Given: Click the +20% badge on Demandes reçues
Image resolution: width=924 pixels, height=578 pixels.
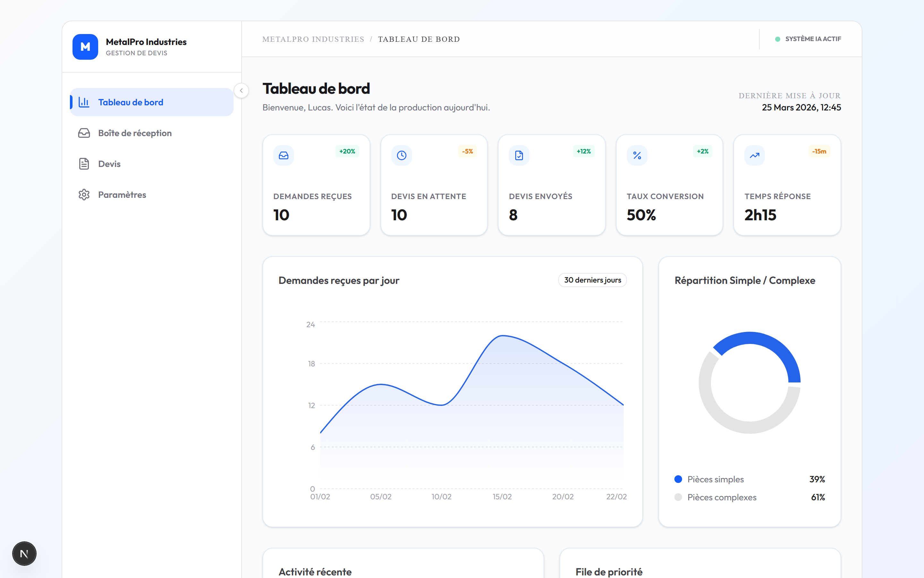Looking at the screenshot, I should coord(347,151).
